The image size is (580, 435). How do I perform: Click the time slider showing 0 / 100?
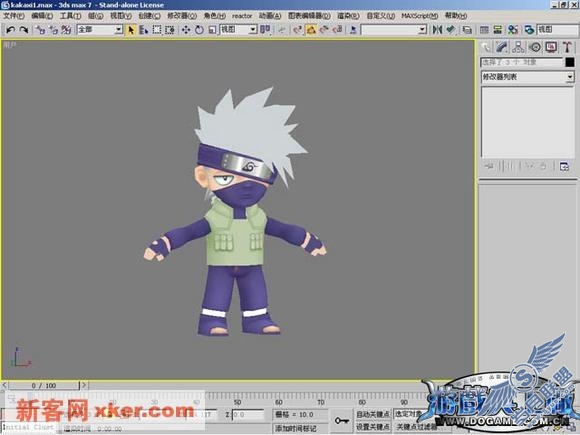[44, 385]
